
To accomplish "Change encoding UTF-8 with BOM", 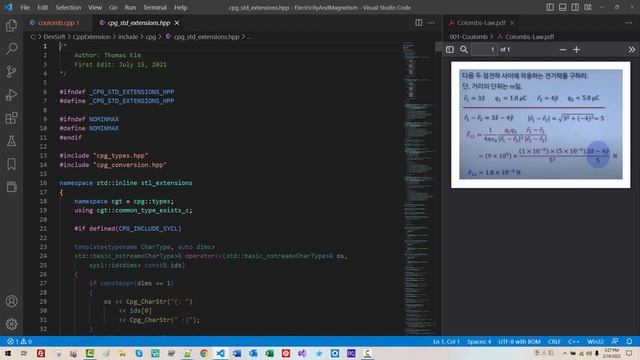I will (519, 341).
